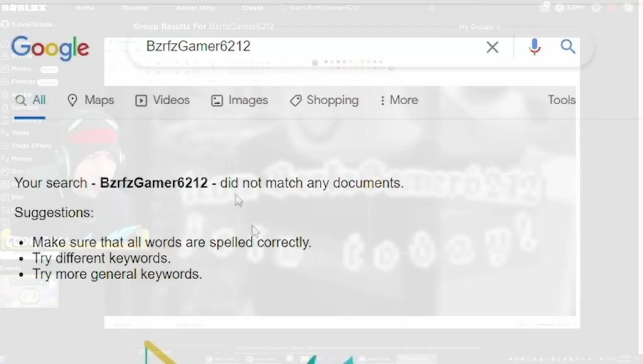Clear the Google search box with X
Screen dimensions: 643x364
click(x=492, y=48)
